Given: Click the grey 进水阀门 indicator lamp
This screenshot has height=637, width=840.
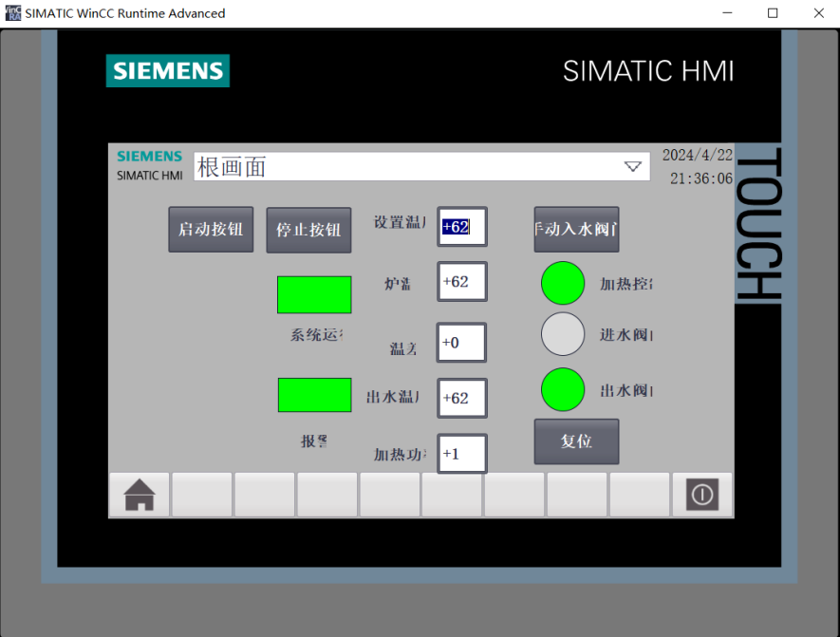Looking at the screenshot, I should tap(563, 334).
